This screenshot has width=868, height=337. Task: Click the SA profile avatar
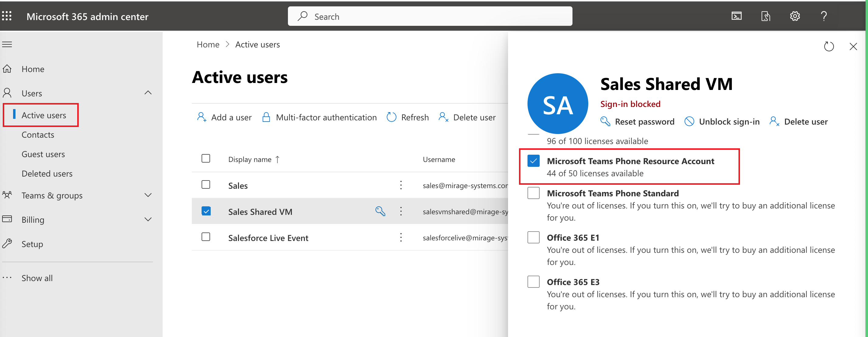coord(558,104)
